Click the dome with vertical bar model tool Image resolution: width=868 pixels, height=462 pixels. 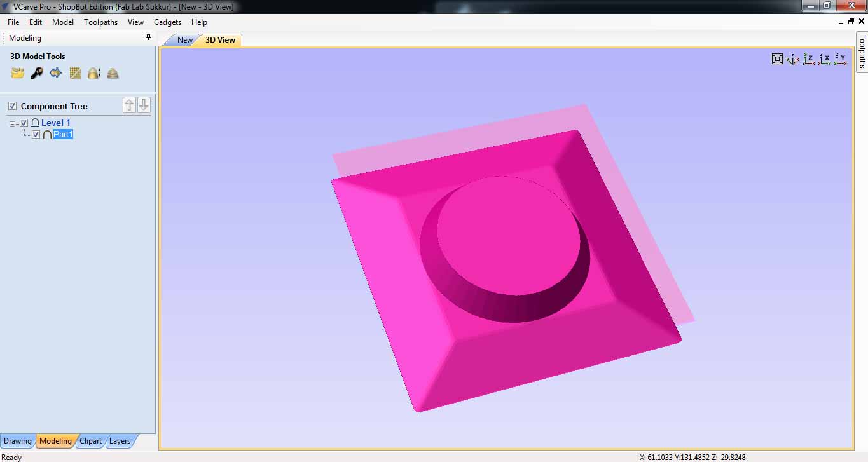(94, 73)
